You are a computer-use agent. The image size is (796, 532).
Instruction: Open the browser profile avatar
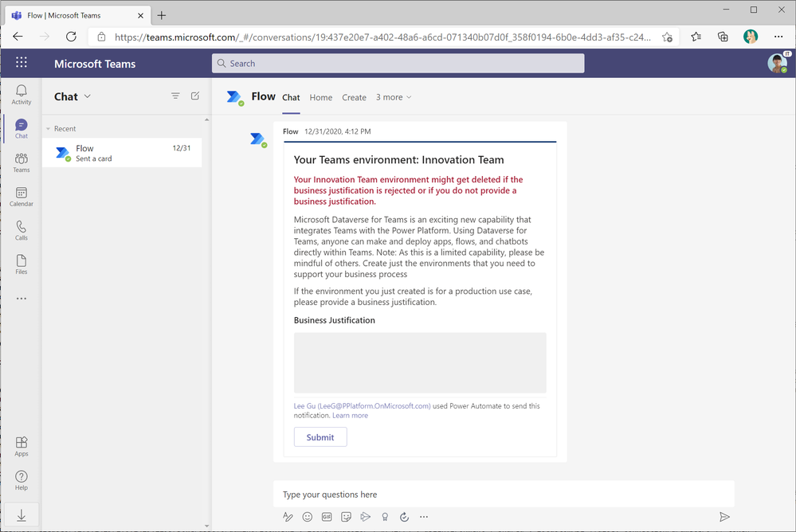[751, 37]
